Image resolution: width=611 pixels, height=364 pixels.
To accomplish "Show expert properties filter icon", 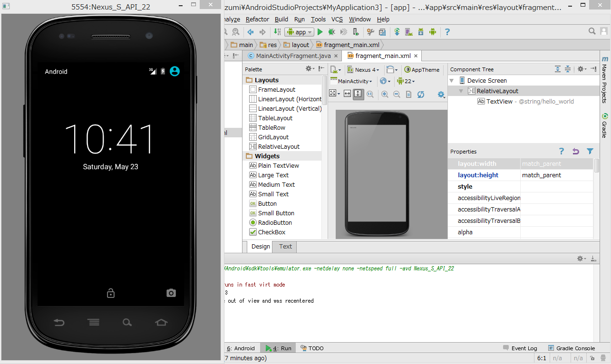I will click(590, 152).
